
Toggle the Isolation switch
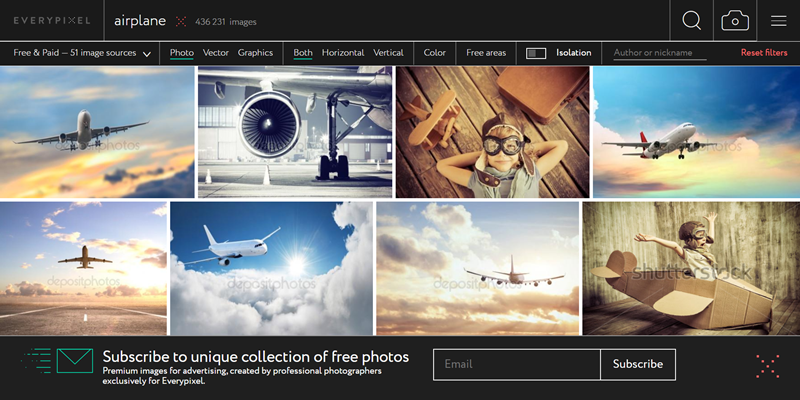tap(536, 53)
